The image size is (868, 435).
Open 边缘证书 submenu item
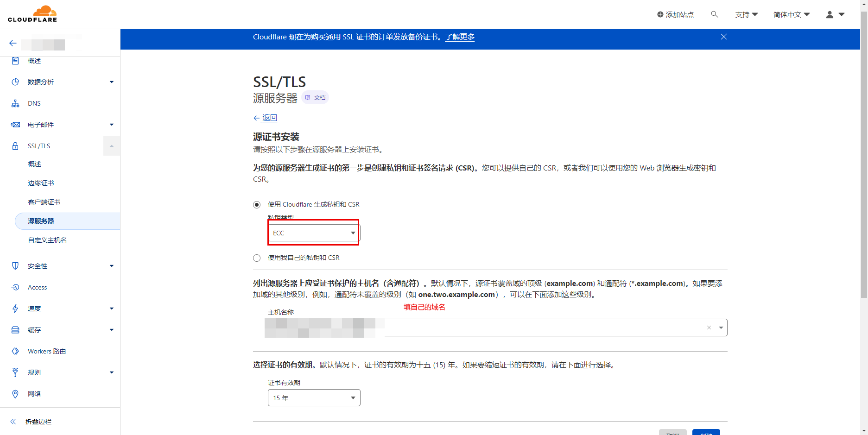click(x=41, y=183)
